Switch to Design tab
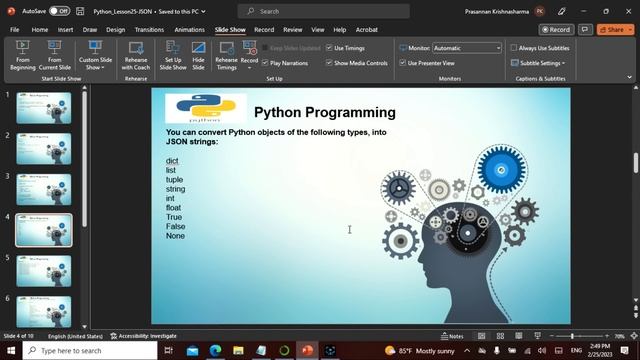 click(116, 30)
